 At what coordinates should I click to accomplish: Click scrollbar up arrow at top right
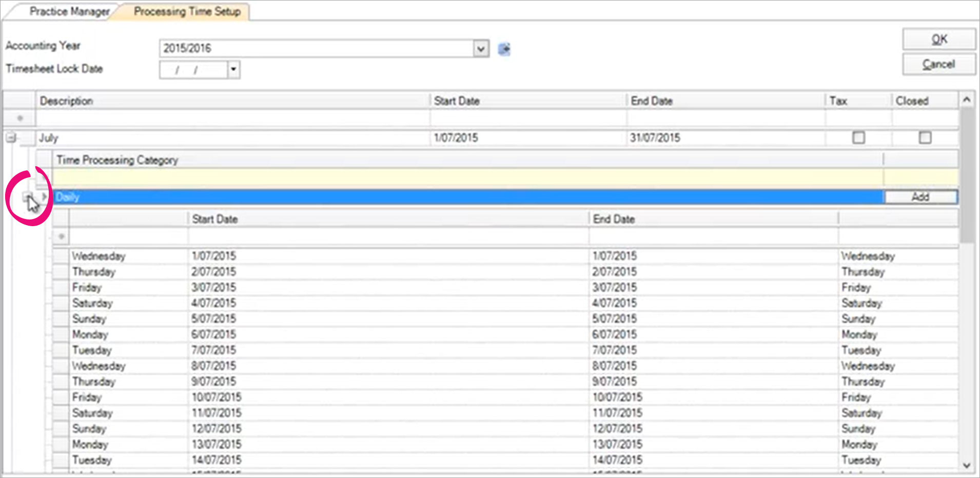coord(967,100)
